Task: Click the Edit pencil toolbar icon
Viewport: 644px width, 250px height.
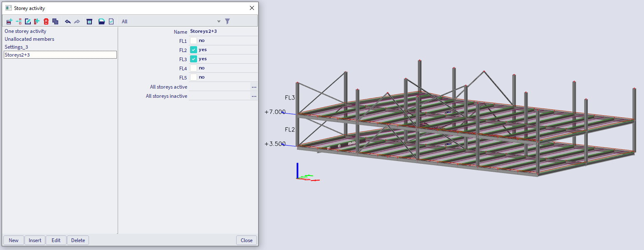Action: click(x=28, y=21)
